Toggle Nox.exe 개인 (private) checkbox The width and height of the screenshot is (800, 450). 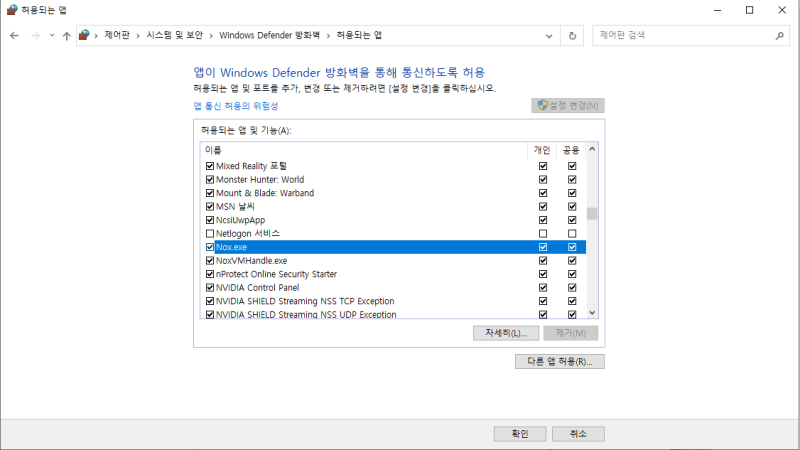pos(543,247)
